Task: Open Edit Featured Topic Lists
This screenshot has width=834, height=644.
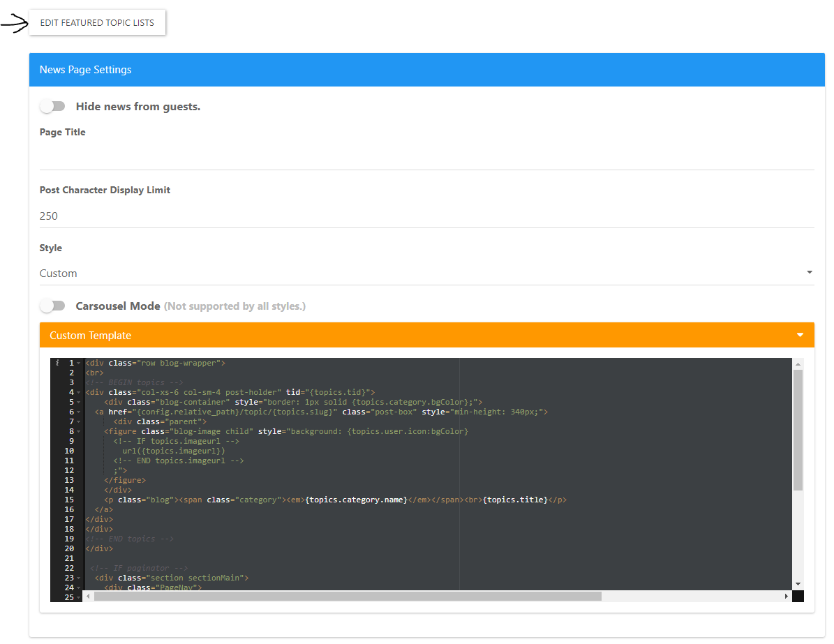Action: (x=97, y=23)
